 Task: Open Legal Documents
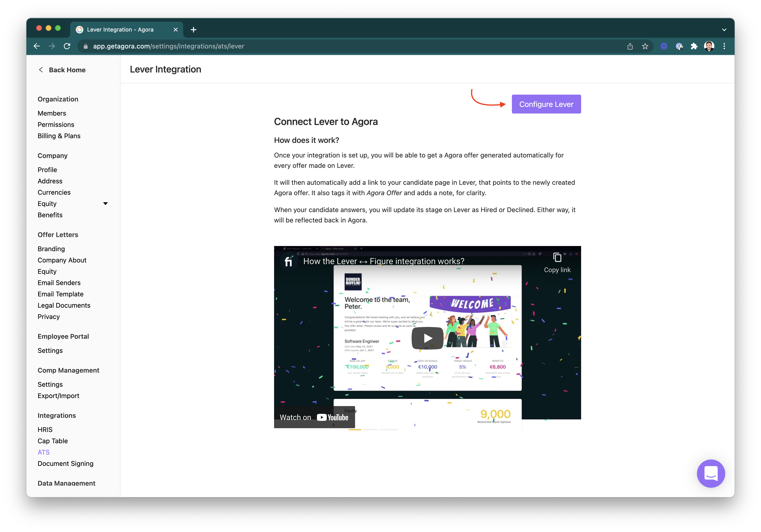[64, 305]
